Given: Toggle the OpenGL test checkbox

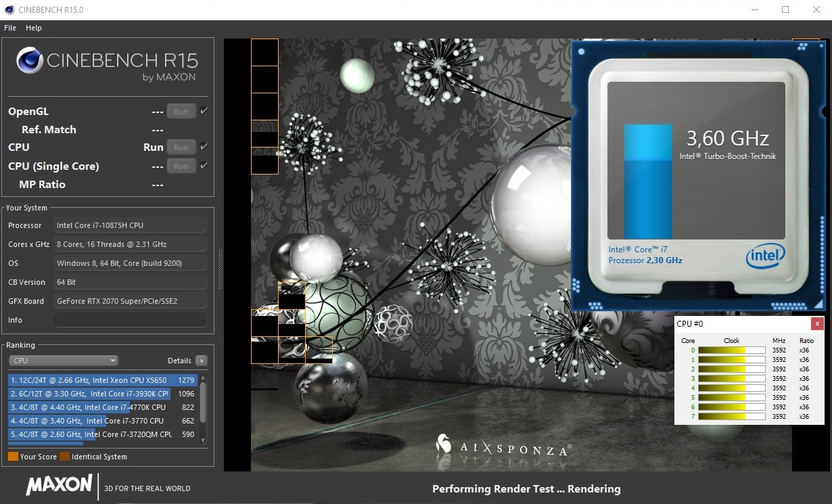Looking at the screenshot, I should pyautogui.click(x=204, y=111).
